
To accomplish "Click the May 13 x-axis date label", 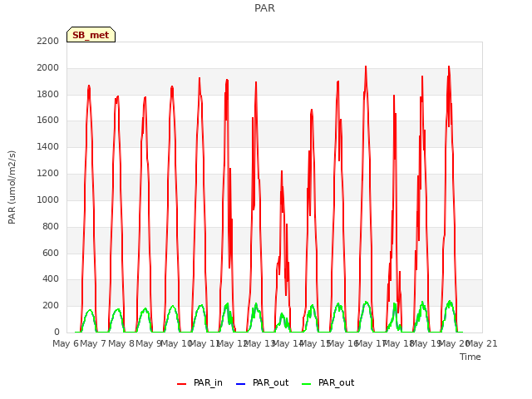I will (x=259, y=343).
